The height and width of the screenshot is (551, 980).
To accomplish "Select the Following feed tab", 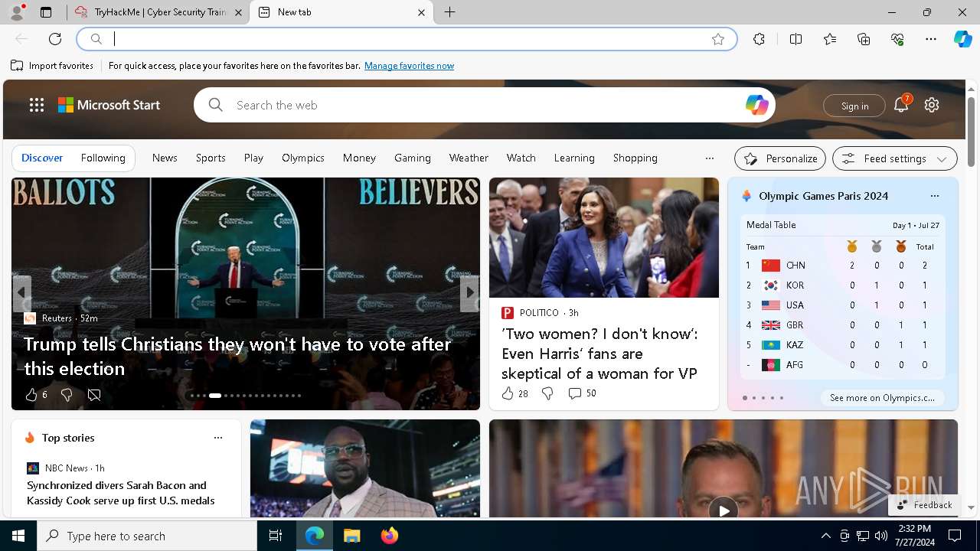I will pos(103,158).
